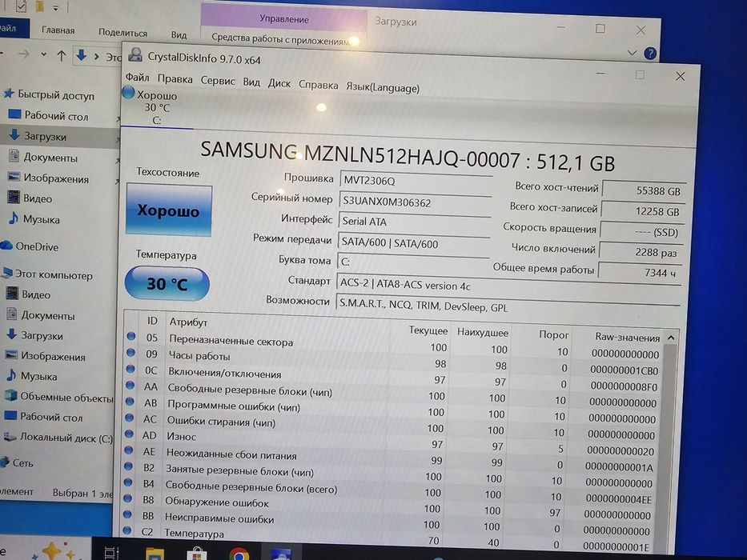Image resolution: width=747 pixels, height=560 pixels.
Task: Click the Raw-значения column header
Action: pyautogui.click(x=627, y=337)
